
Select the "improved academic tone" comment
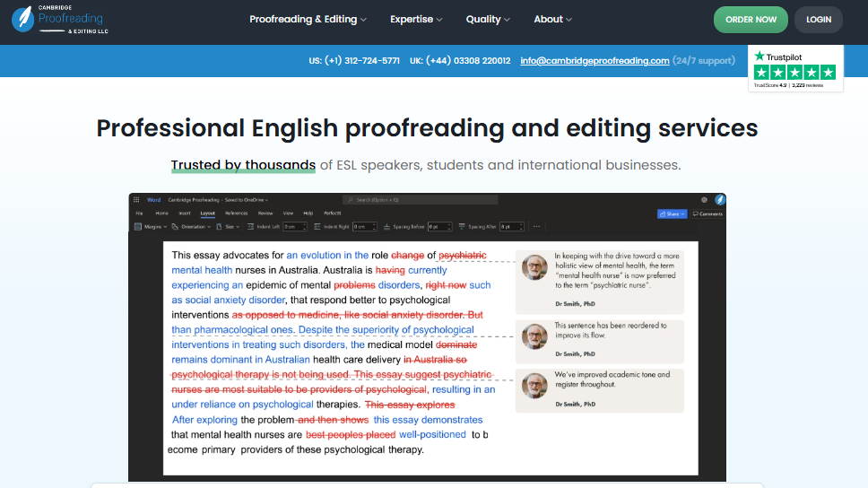pyautogui.click(x=600, y=390)
